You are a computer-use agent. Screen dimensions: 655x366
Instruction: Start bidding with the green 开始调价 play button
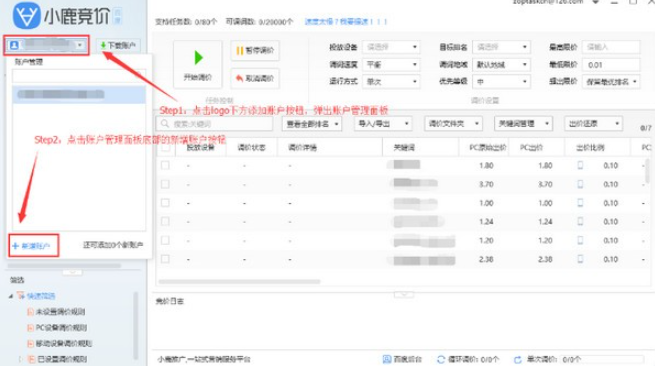point(198,64)
